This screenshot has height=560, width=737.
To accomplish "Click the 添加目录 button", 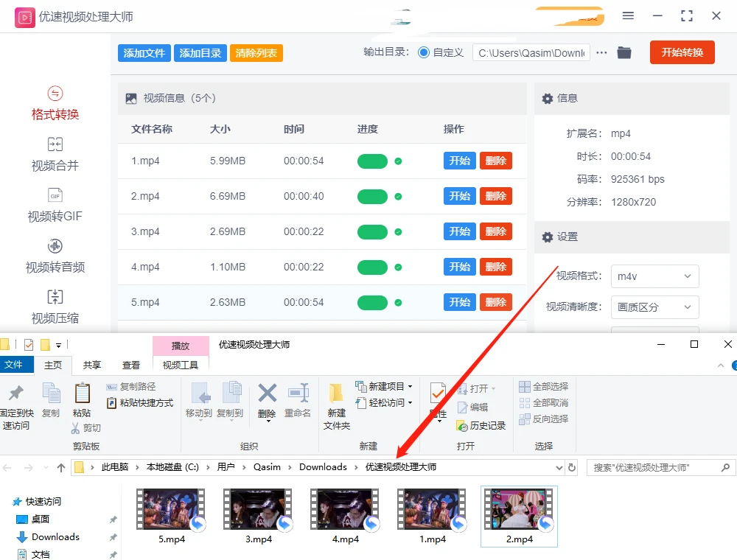I will pos(200,53).
